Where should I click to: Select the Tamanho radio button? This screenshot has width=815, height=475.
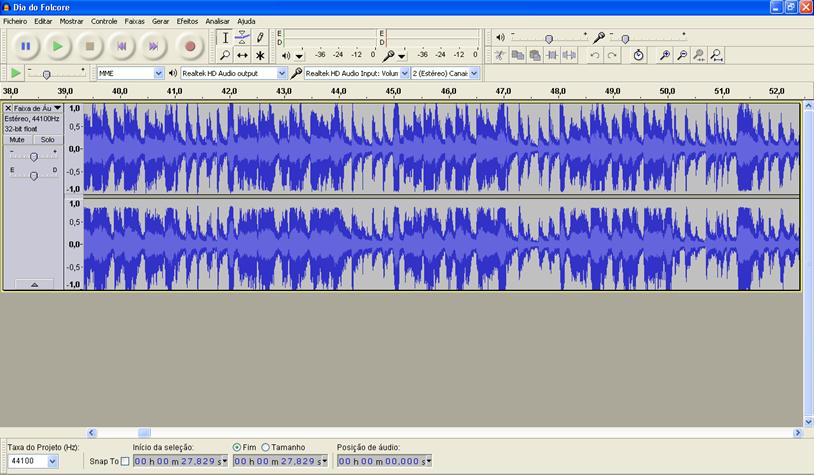(266, 447)
